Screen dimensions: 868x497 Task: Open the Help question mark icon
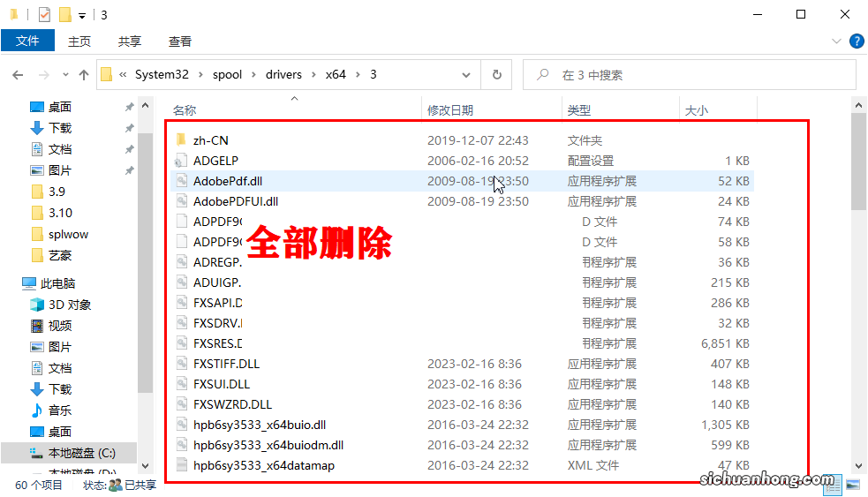pyautogui.click(x=857, y=41)
